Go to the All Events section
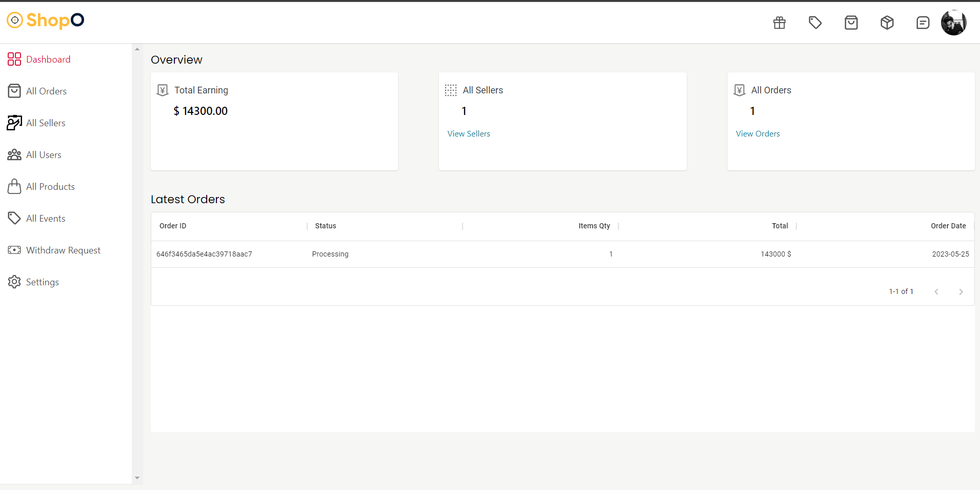Screen dimensions: 980x490 click(x=45, y=218)
